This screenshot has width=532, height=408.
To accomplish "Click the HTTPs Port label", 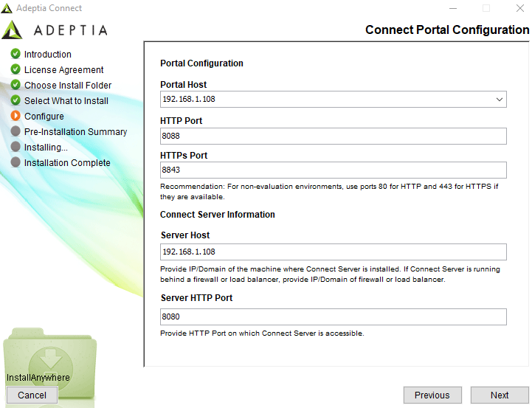I will 184,156.
